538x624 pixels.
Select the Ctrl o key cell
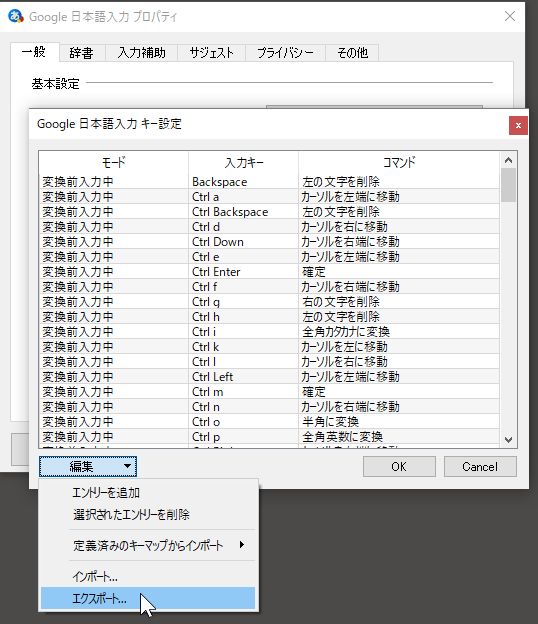pyautogui.click(x=244, y=421)
